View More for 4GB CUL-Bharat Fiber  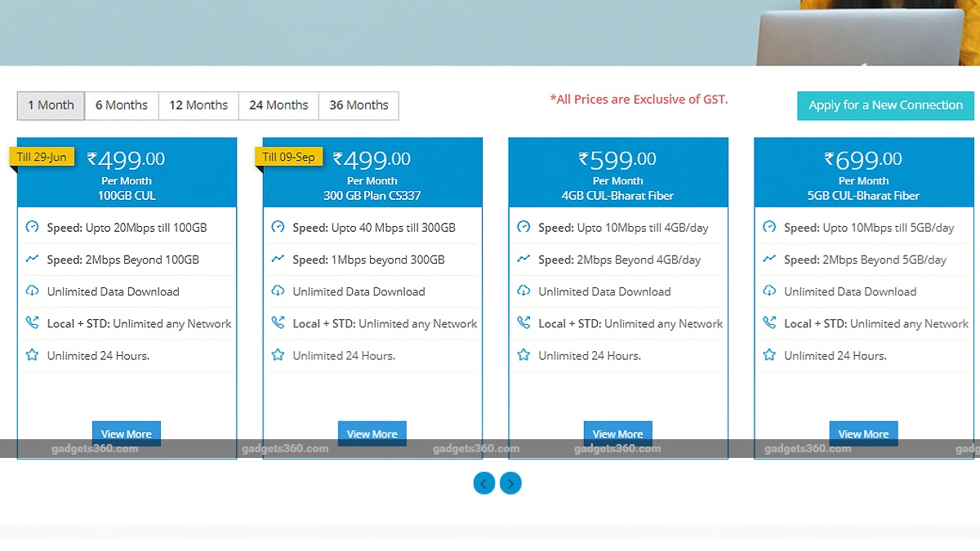point(618,433)
